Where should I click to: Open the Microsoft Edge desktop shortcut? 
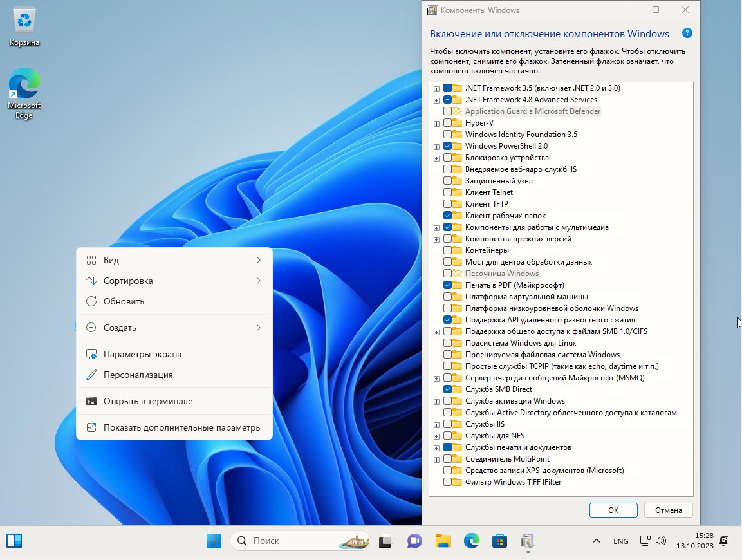(x=24, y=94)
